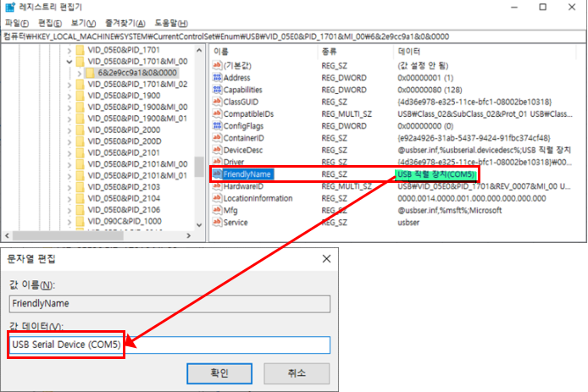Select the Capabilities DWORD value icon
The width and height of the screenshot is (588, 392).
click(216, 89)
